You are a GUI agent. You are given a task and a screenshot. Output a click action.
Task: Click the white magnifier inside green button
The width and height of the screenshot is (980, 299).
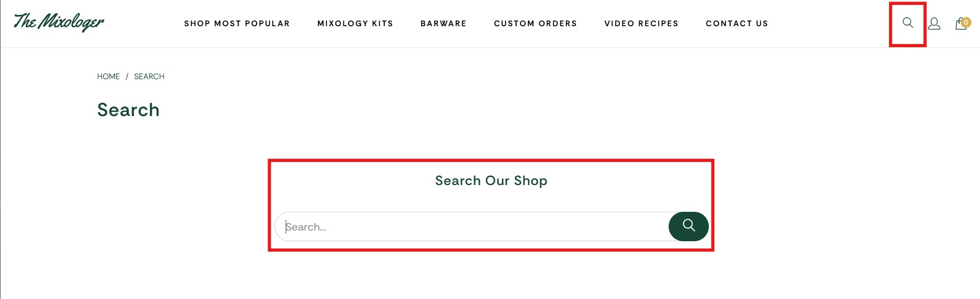point(689,226)
